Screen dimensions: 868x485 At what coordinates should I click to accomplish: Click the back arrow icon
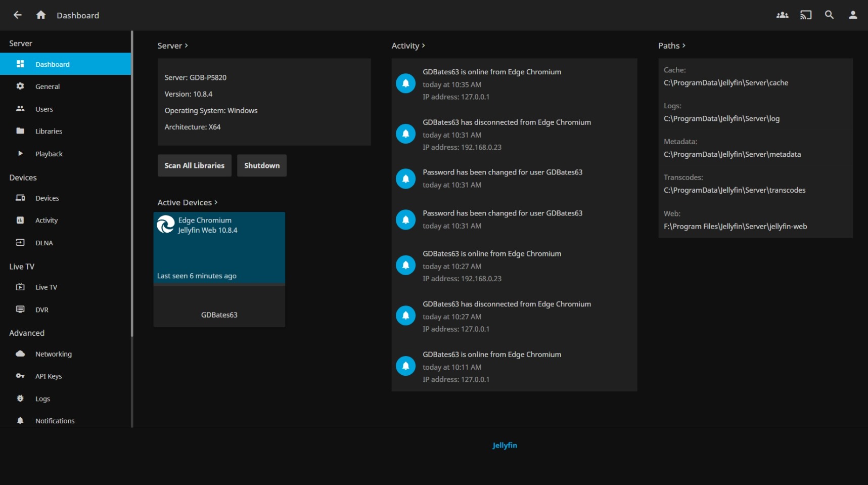[18, 15]
